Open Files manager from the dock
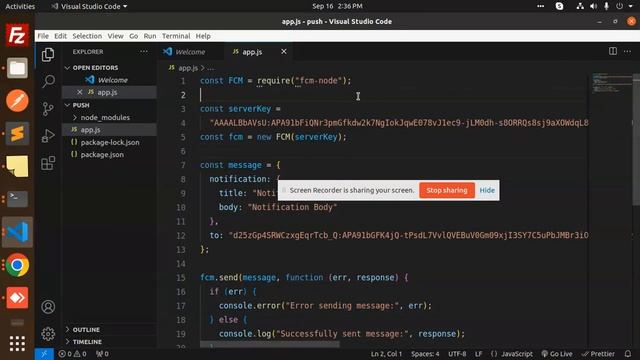 pyautogui.click(x=17, y=68)
